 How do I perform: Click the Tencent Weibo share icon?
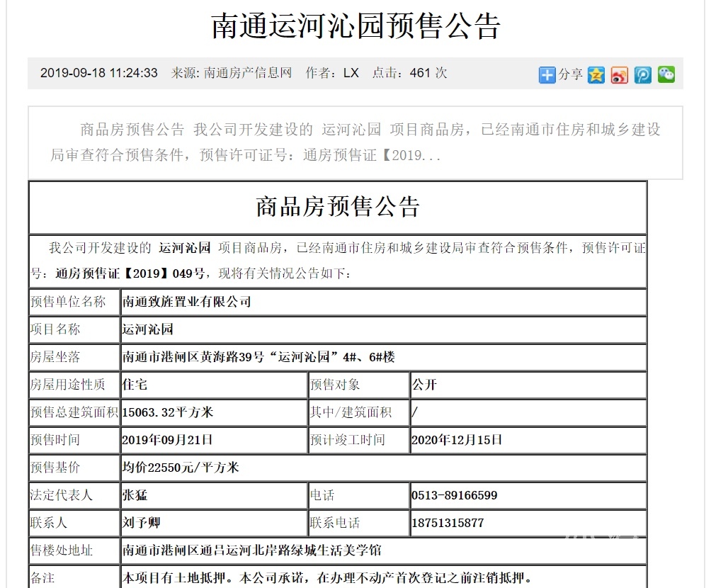coord(643,74)
